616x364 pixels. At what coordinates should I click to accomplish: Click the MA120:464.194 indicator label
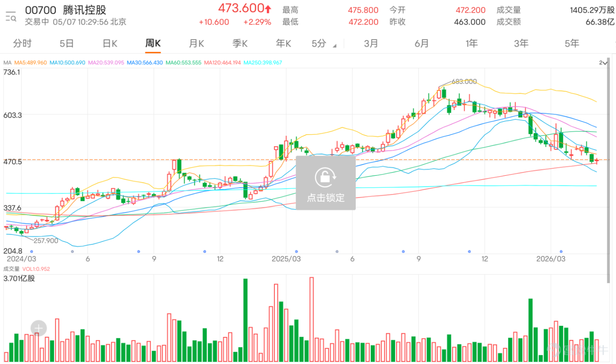click(x=223, y=63)
